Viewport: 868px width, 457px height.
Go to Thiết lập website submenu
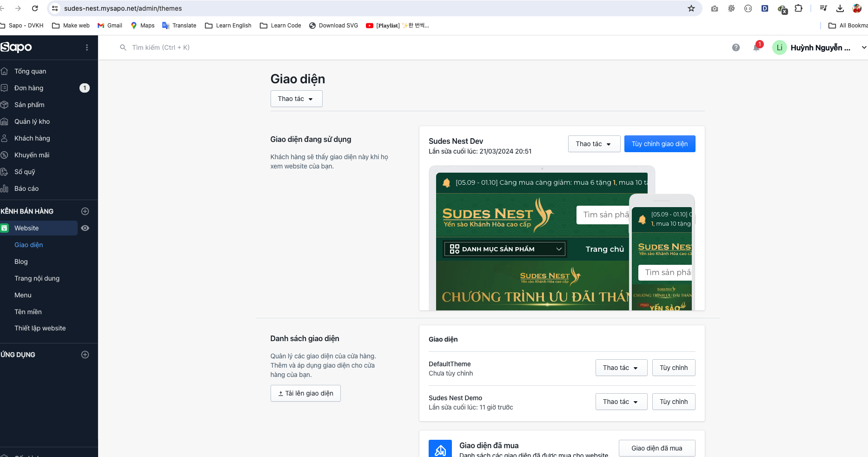40,328
